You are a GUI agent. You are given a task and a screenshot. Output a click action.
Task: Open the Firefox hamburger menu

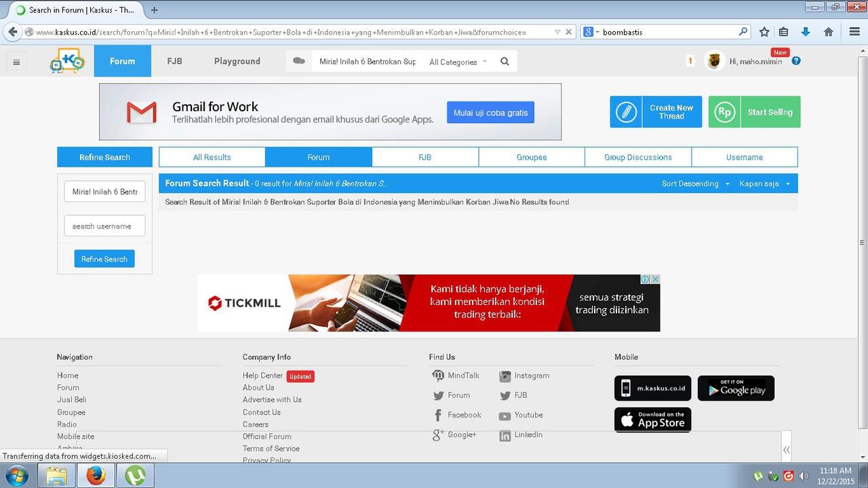tap(854, 32)
